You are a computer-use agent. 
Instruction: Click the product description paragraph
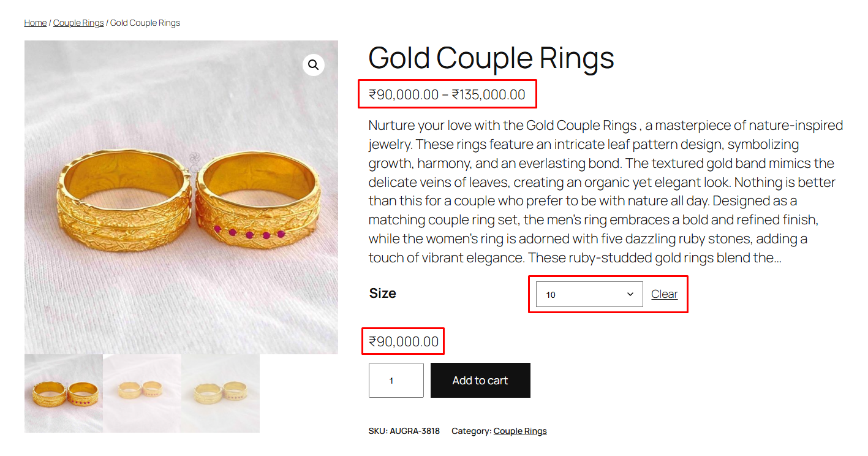coord(606,191)
